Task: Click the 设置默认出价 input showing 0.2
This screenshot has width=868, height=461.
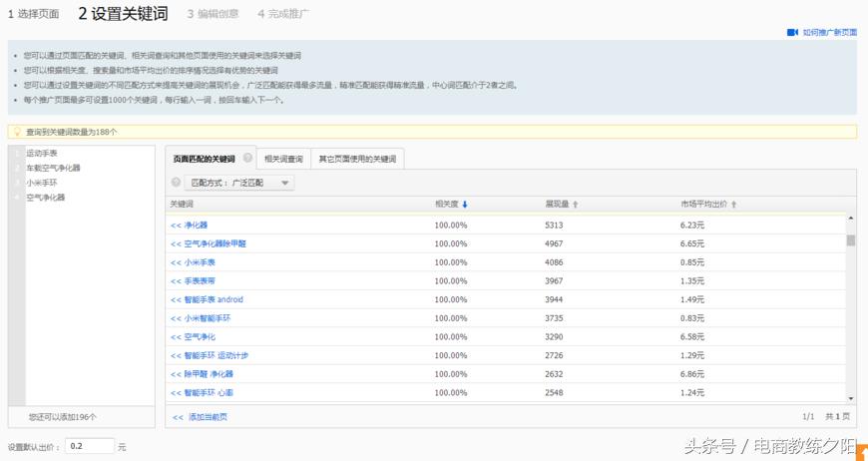Action: (90, 446)
